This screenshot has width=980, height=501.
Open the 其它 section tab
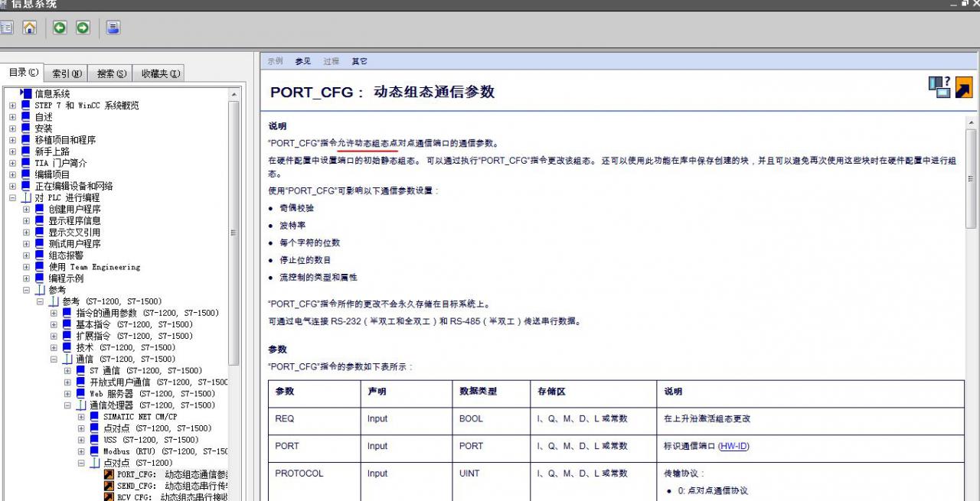(x=359, y=61)
